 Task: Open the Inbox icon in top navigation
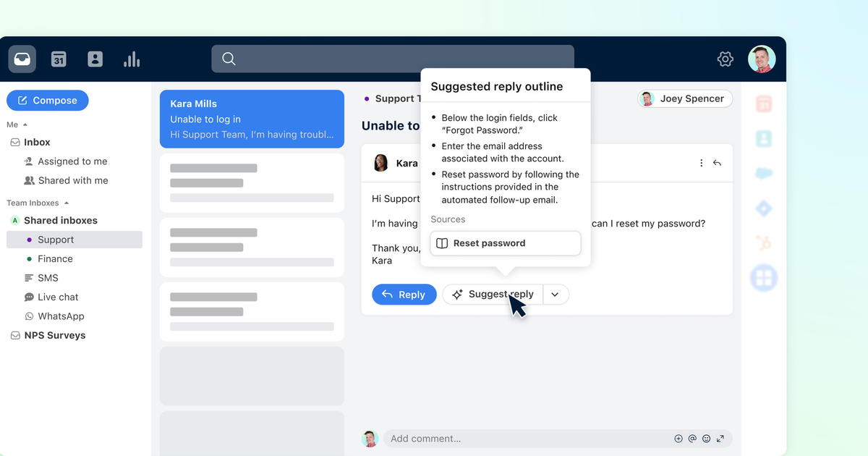22,59
